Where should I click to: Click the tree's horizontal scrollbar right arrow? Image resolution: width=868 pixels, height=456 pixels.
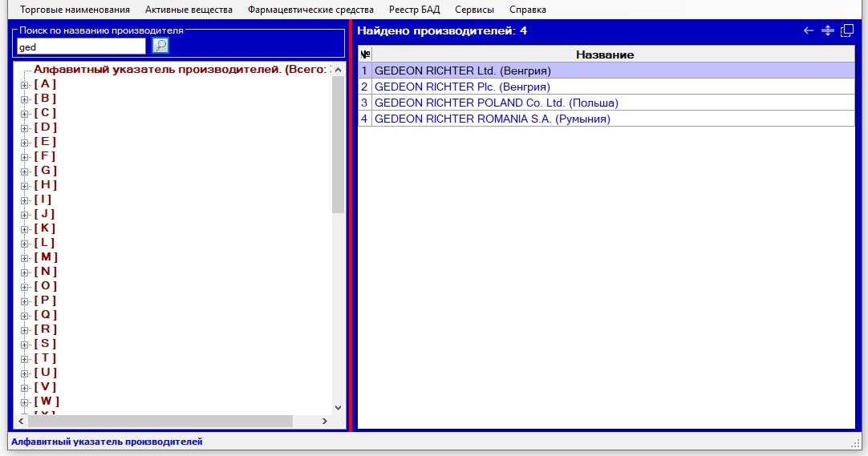click(x=325, y=421)
